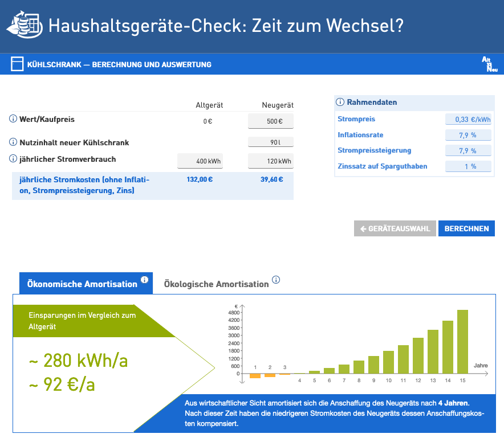This screenshot has height=446, width=504.
Task: Click the Alt/Neu logo icon
Action: (x=490, y=64)
